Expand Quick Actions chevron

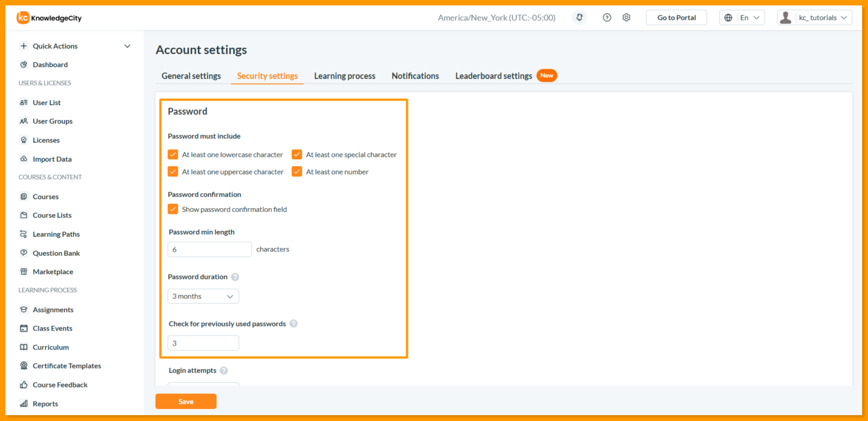click(127, 46)
